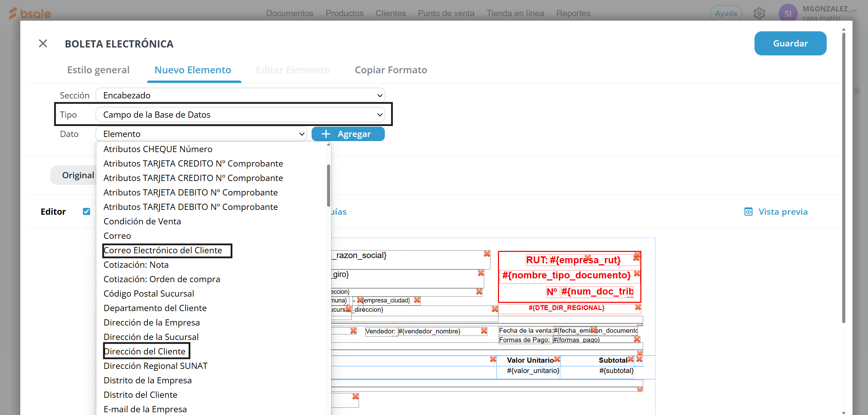The height and width of the screenshot is (415, 868).
Task: Switch to Estilo general tab
Action: pyautogui.click(x=98, y=70)
